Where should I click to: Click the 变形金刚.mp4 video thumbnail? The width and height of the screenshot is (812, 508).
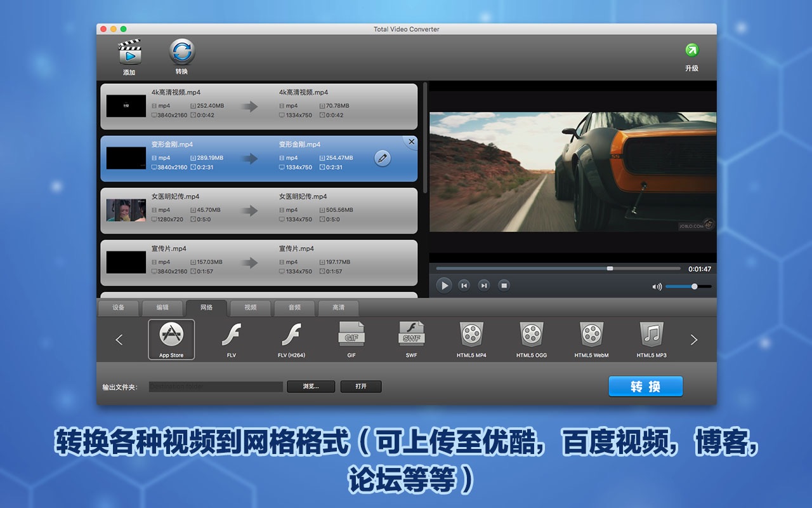(126, 158)
